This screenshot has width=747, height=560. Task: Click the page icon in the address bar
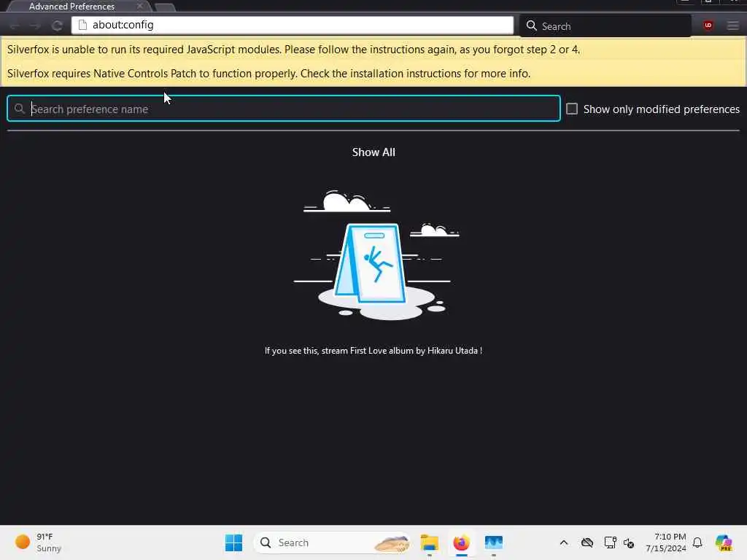point(82,25)
